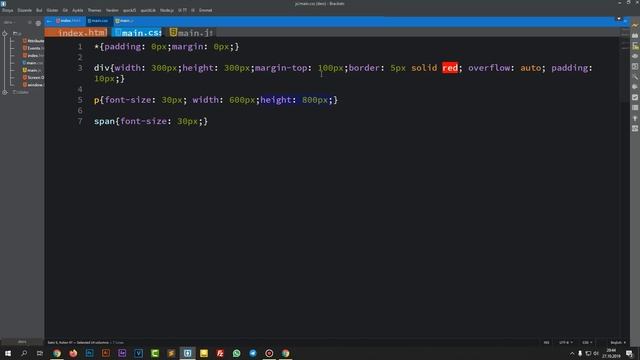Click the green chart icon in right toolbar
Screen dimensions: 640x360
coord(635,46)
